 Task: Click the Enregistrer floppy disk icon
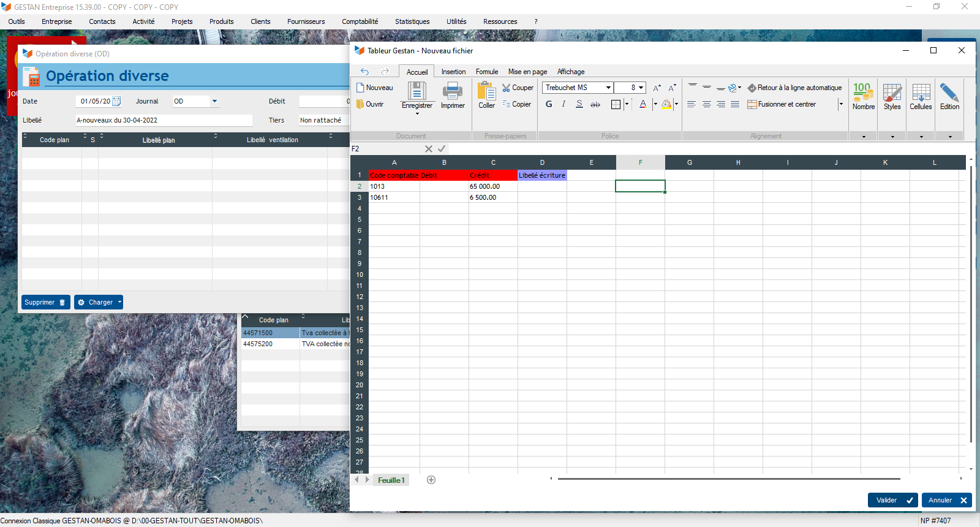(x=417, y=91)
